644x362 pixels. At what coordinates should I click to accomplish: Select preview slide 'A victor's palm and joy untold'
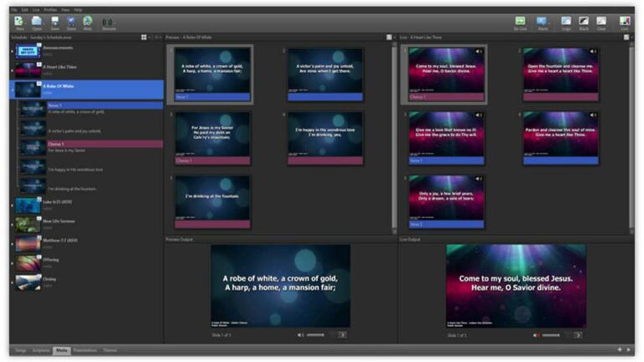(x=325, y=75)
